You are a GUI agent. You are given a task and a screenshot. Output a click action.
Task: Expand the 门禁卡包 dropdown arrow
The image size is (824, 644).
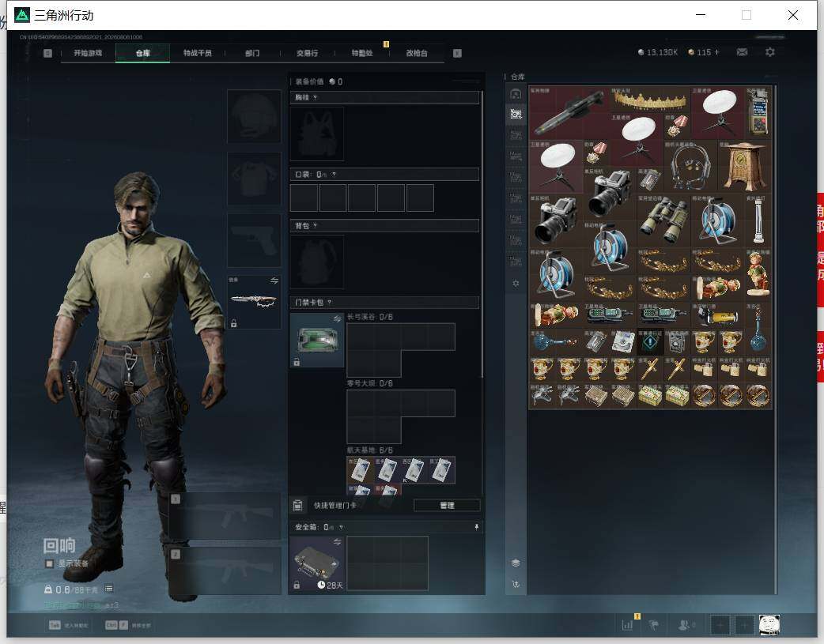[330, 303]
